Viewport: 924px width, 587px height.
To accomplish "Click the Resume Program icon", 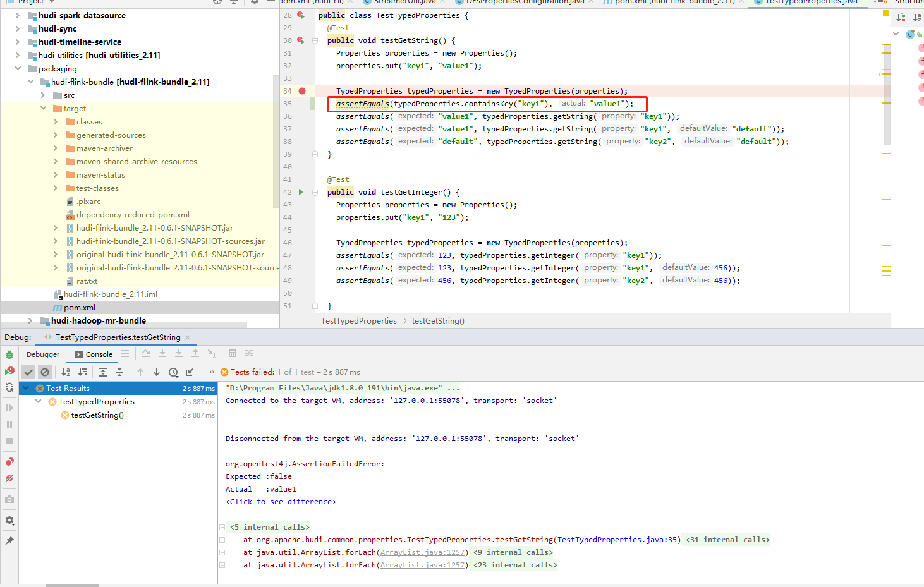I will tap(9, 408).
